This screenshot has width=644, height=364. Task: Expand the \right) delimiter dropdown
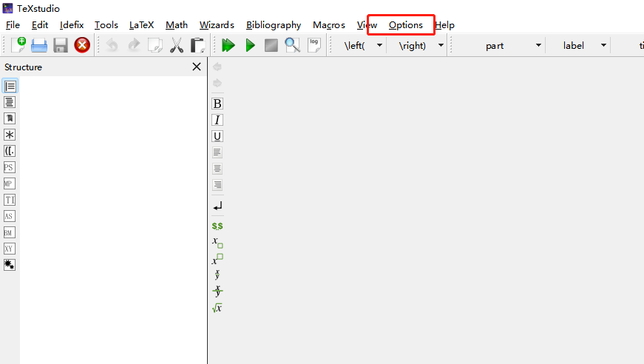coord(441,45)
